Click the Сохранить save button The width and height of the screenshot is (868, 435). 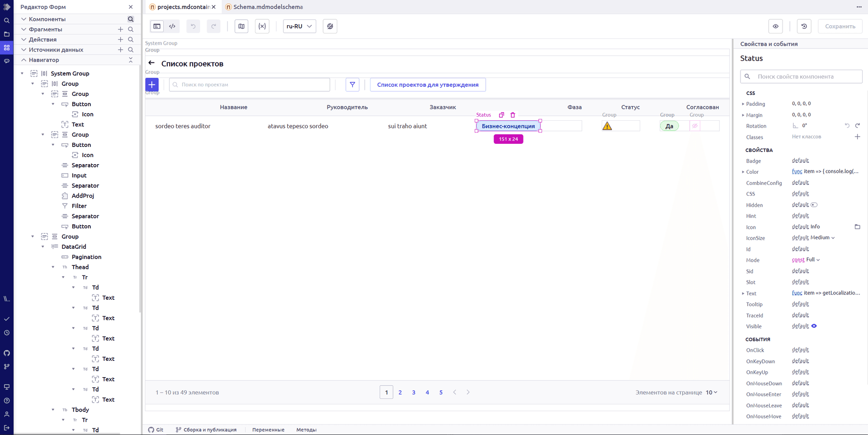click(840, 26)
